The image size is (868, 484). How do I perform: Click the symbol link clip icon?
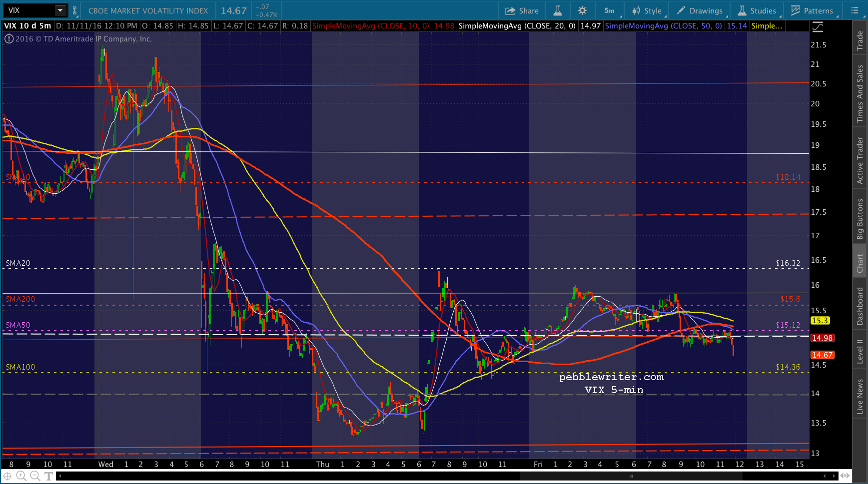(75, 10)
